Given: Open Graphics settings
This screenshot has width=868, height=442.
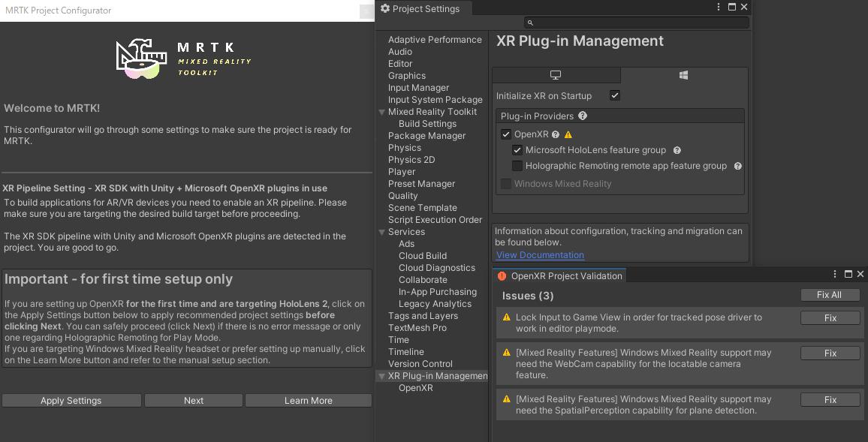Looking at the screenshot, I should point(407,76).
